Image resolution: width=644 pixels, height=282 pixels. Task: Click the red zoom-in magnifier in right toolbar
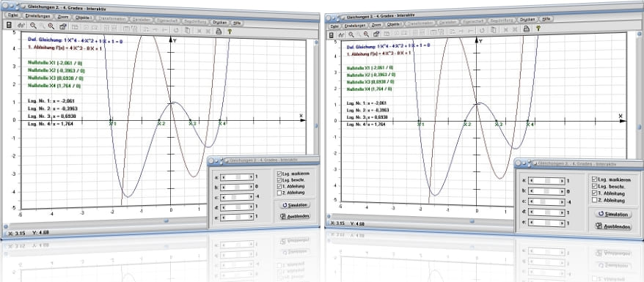coord(366,34)
